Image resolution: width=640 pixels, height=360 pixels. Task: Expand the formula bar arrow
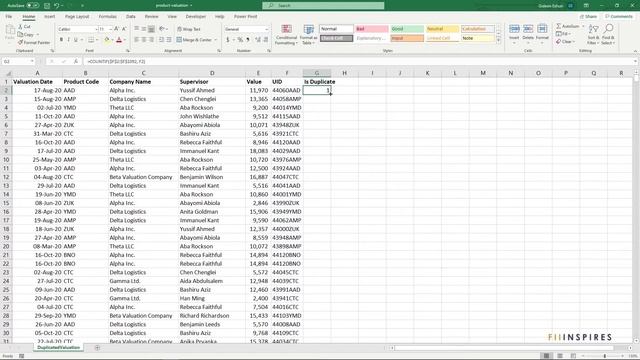point(636,61)
